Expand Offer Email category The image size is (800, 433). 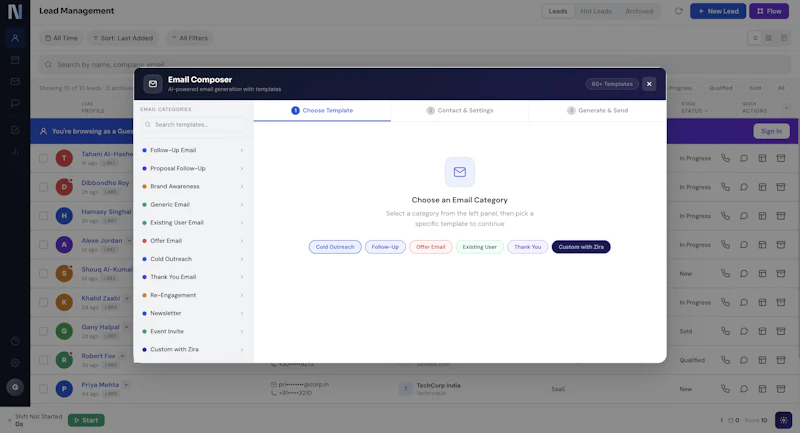click(193, 241)
